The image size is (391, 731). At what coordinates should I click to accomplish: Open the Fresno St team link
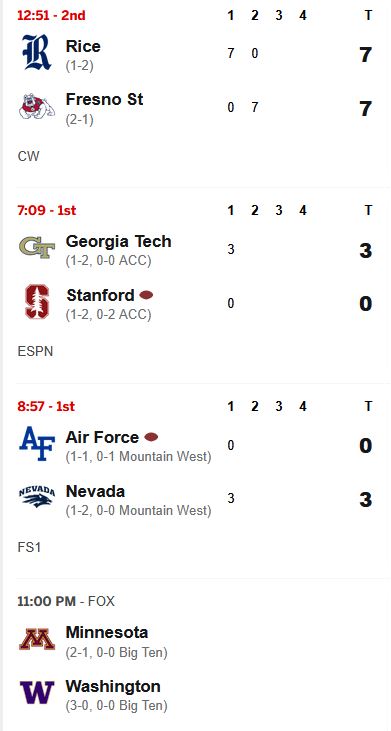point(104,99)
